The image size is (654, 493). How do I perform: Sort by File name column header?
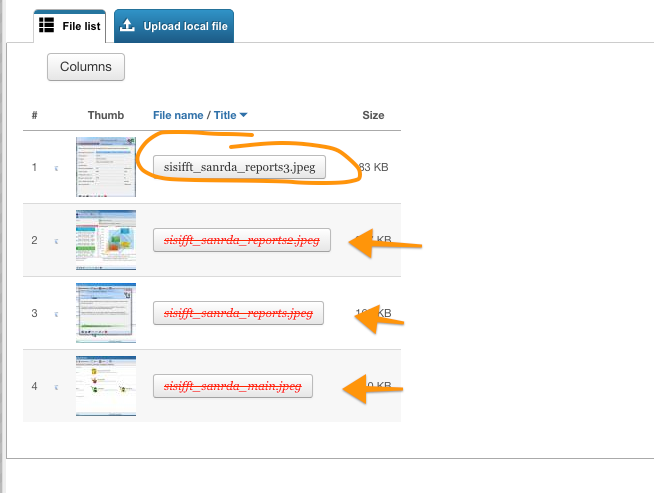178,115
